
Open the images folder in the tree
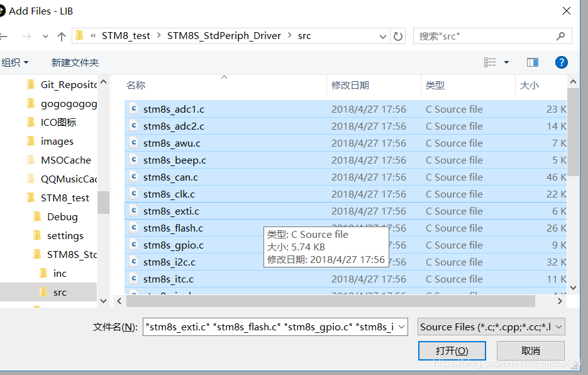(x=50, y=142)
